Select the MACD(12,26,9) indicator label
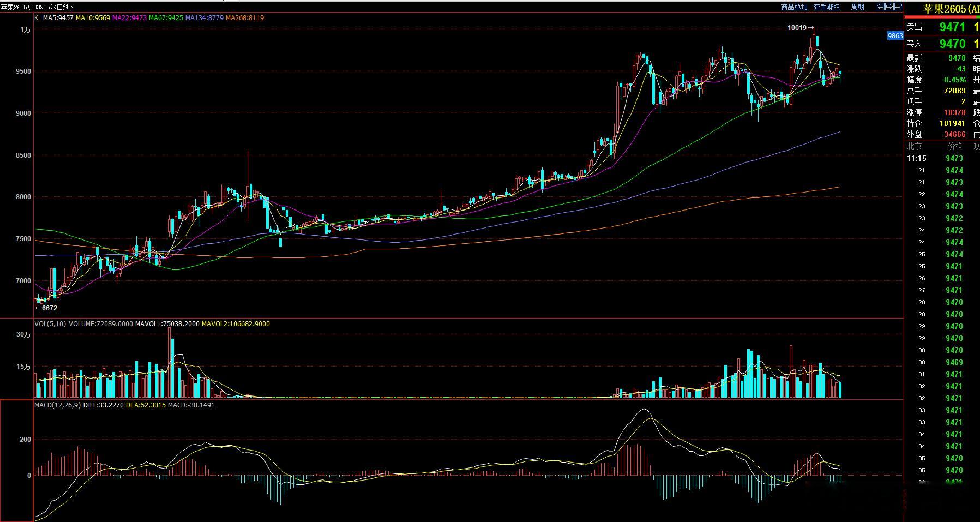The height and width of the screenshot is (522, 980). (58, 405)
